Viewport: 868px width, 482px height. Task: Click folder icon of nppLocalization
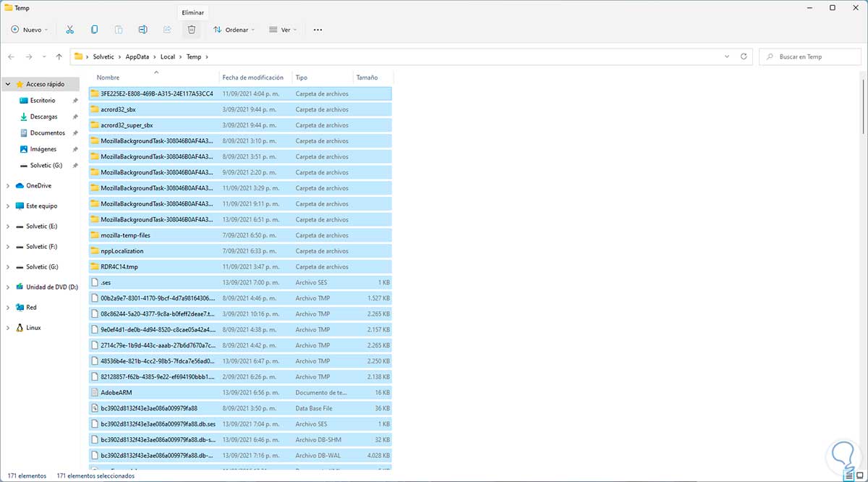(x=95, y=251)
